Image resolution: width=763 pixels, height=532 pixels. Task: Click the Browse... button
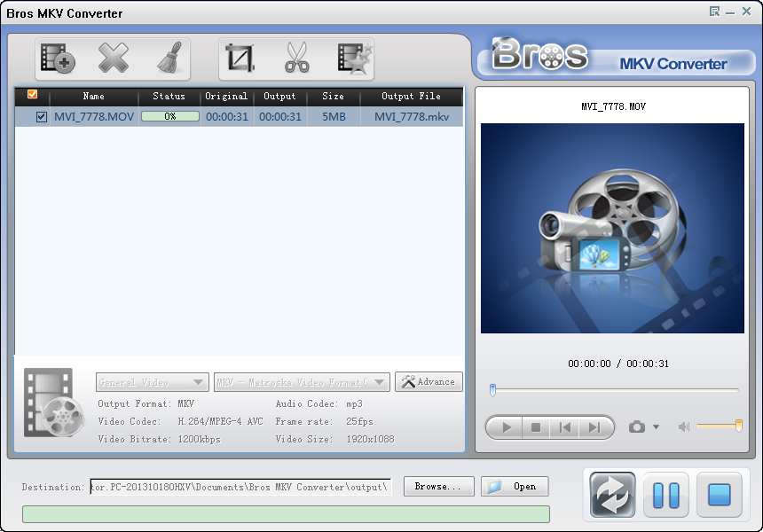pos(438,486)
